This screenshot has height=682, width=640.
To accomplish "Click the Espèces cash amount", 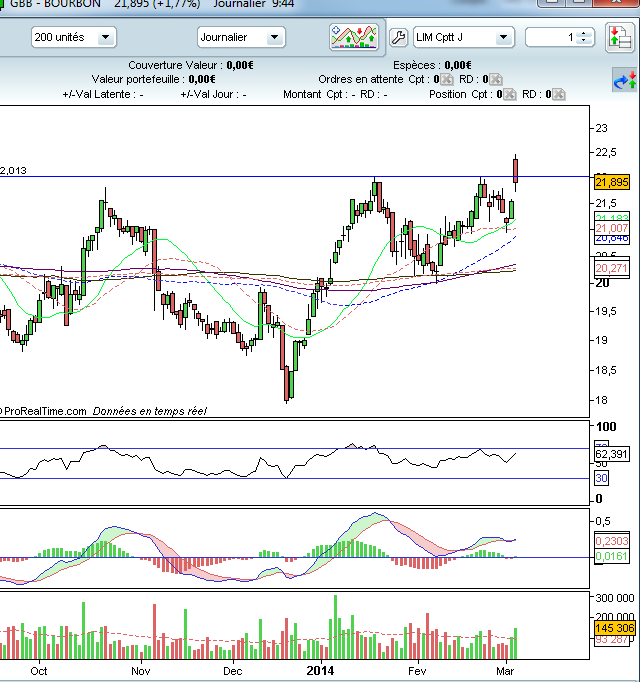I will coord(457,65).
